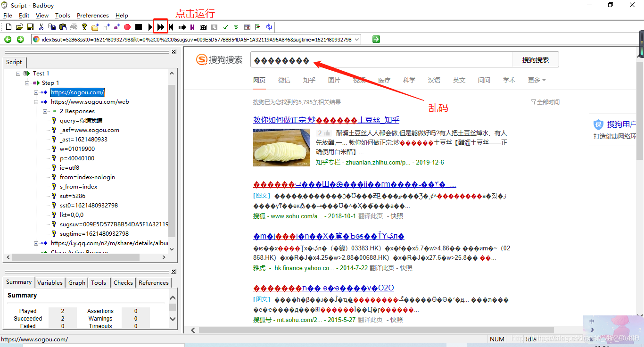Play the script with single triangle button
The width and height of the screenshot is (644, 347).
point(150,27)
